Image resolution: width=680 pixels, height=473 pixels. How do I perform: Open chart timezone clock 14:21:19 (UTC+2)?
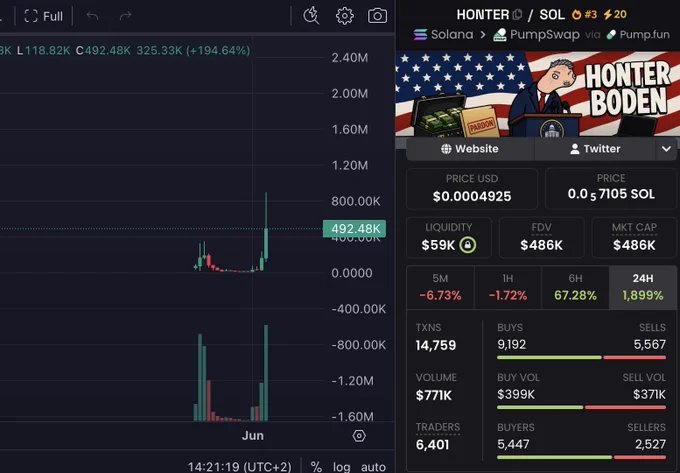239,467
